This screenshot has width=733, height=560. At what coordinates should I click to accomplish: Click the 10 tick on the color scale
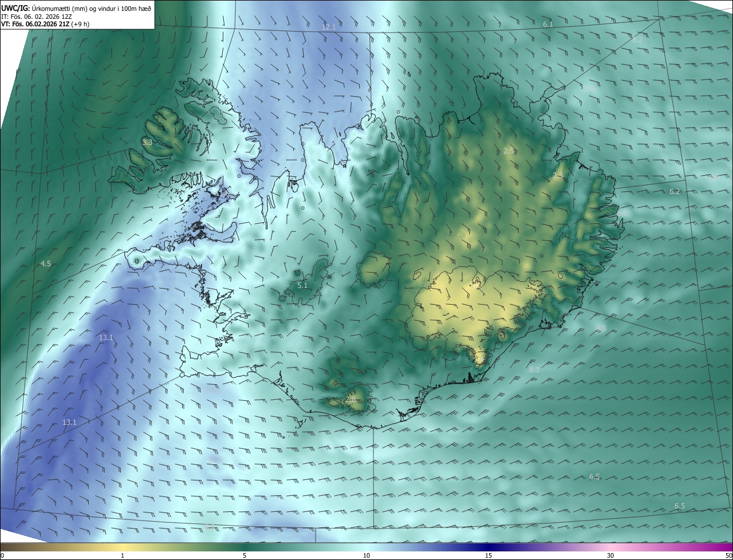[x=366, y=556]
